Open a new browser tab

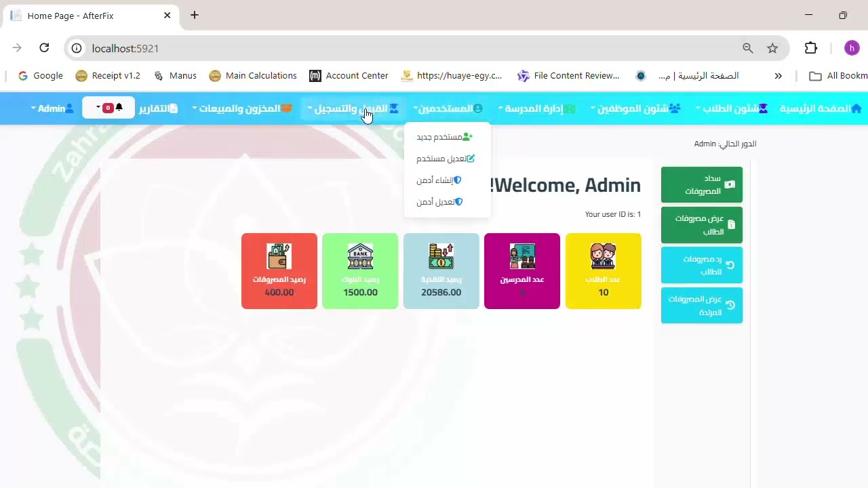pos(195,15)
